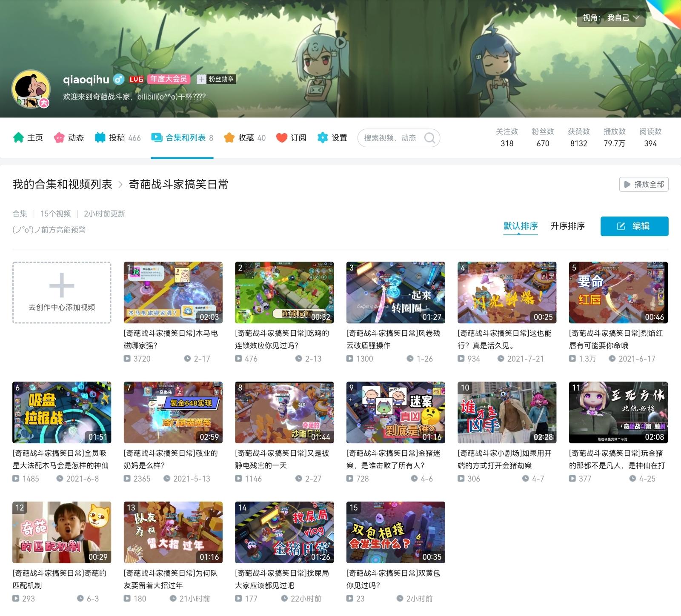
Task: Select 默认排序 sort order
Action: (521, 226)
